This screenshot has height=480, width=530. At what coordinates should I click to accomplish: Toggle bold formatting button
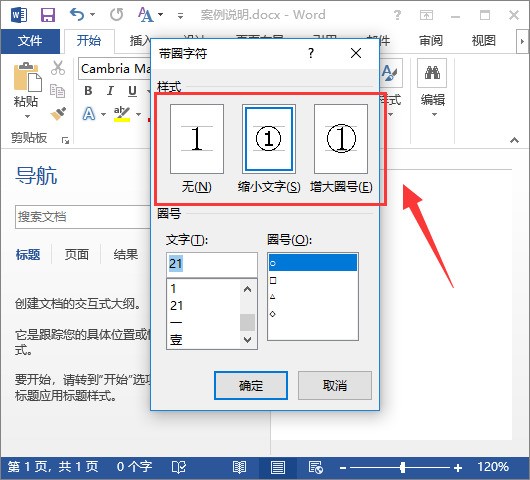[88, 91]
